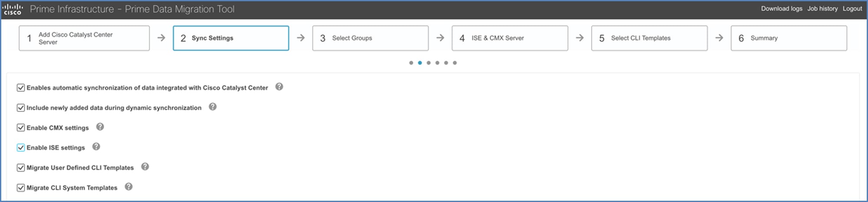The height and width of the screenshot is (202, 868).
Task: Go to step 3 Select Groups
Action: pyautogui.click(x=370, y=38)
